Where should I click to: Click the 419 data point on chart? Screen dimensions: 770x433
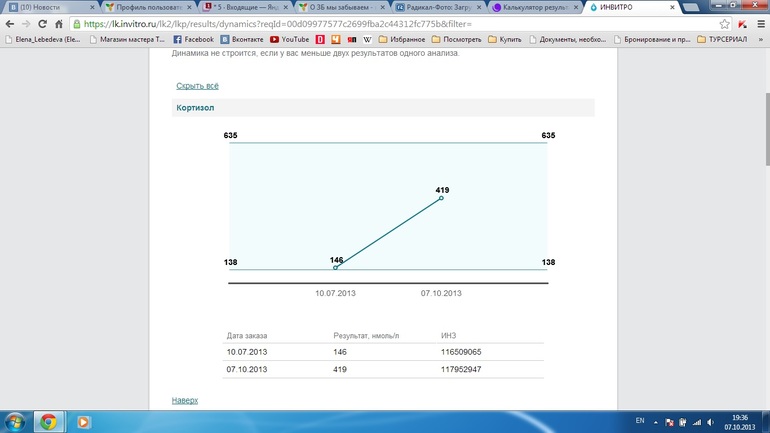click(441, 198)
